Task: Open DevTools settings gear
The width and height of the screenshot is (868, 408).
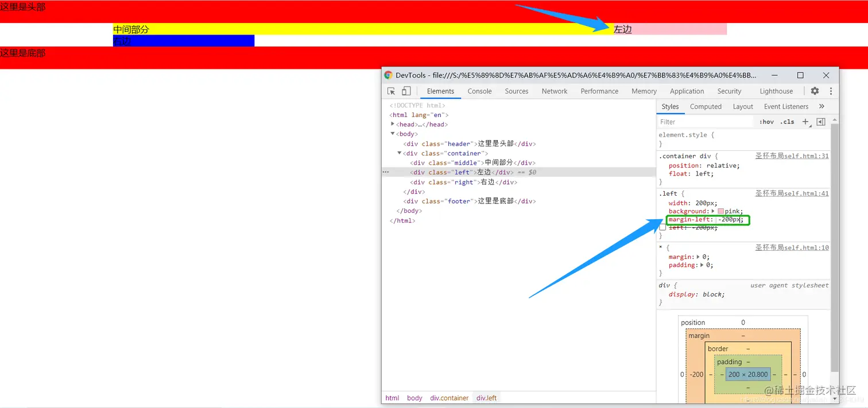Action: point(815,91)
